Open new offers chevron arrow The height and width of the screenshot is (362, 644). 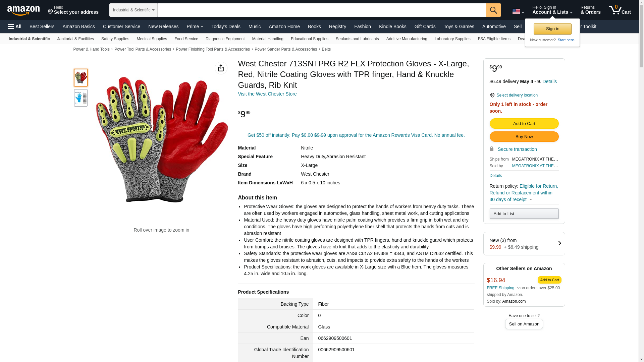pos(559,243)
